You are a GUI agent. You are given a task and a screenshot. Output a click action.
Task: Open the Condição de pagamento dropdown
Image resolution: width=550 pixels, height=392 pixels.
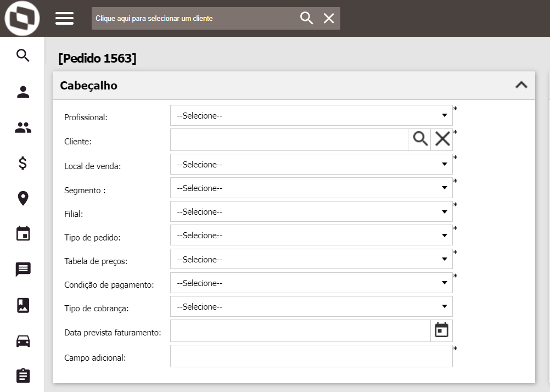(x=311, y=283)
